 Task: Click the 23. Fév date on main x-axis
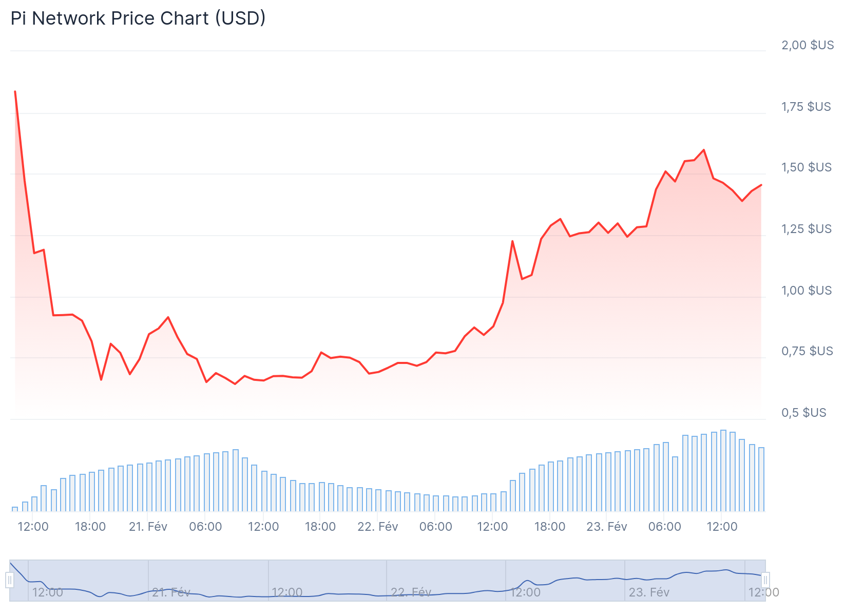click(x=607, y=527)
